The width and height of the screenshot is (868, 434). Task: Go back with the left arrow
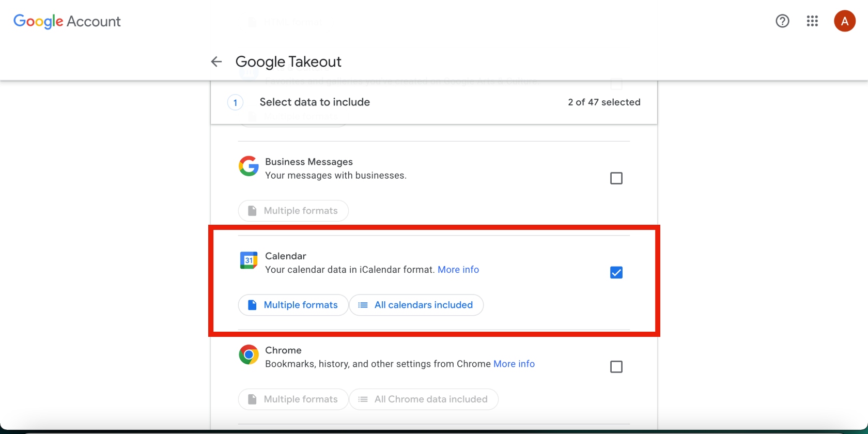216,62
